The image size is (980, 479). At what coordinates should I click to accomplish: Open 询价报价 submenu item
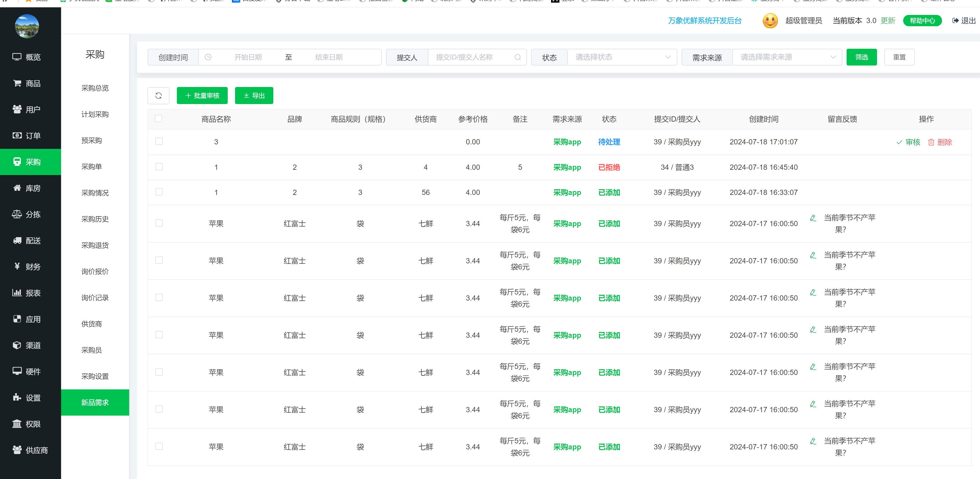pyautogui.click(x=95, y=271)
